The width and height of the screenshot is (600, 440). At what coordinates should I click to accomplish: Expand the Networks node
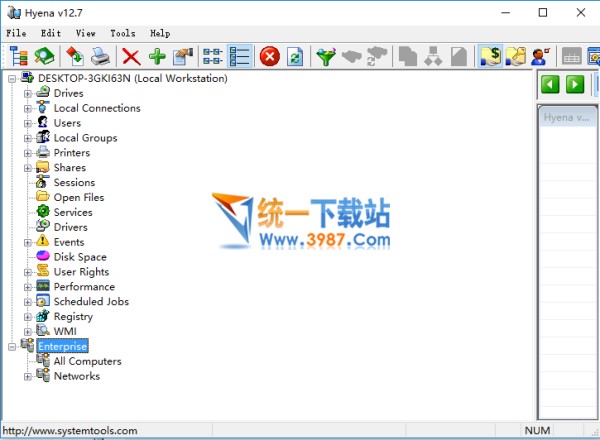tap(28, 377)
